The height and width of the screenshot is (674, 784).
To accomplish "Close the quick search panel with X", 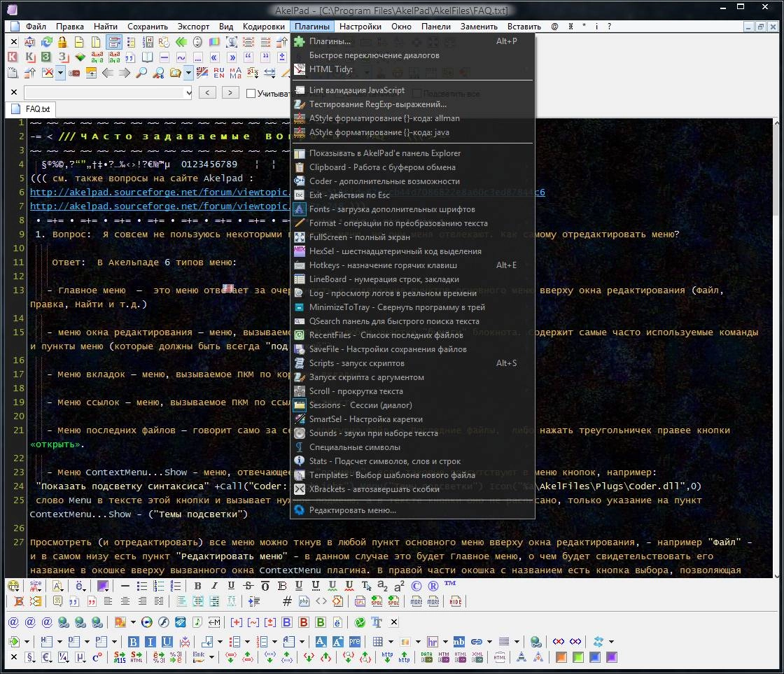I will (x=14, y=92).
